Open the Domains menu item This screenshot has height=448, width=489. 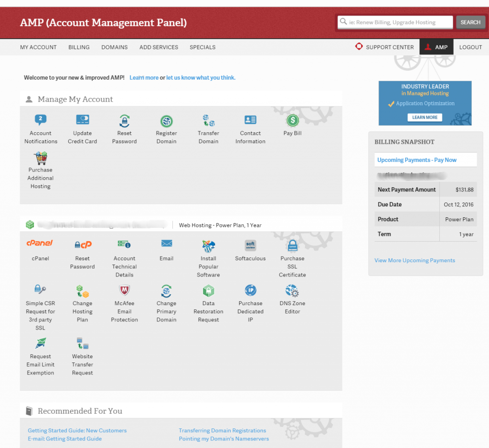pyautogui.click(x=114, y=47)
